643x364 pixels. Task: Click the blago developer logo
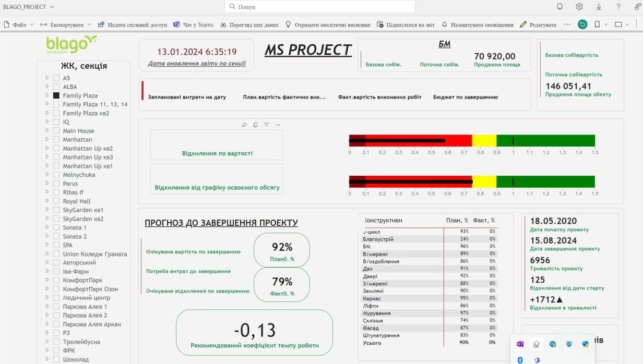tap(72, 45)
